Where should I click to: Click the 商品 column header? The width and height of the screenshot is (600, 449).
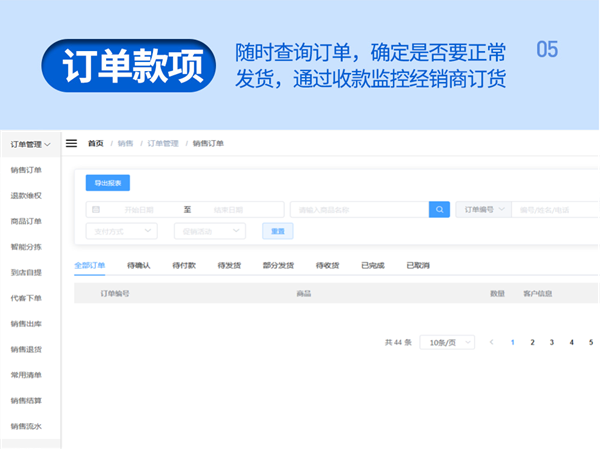[x=304, y=294]
